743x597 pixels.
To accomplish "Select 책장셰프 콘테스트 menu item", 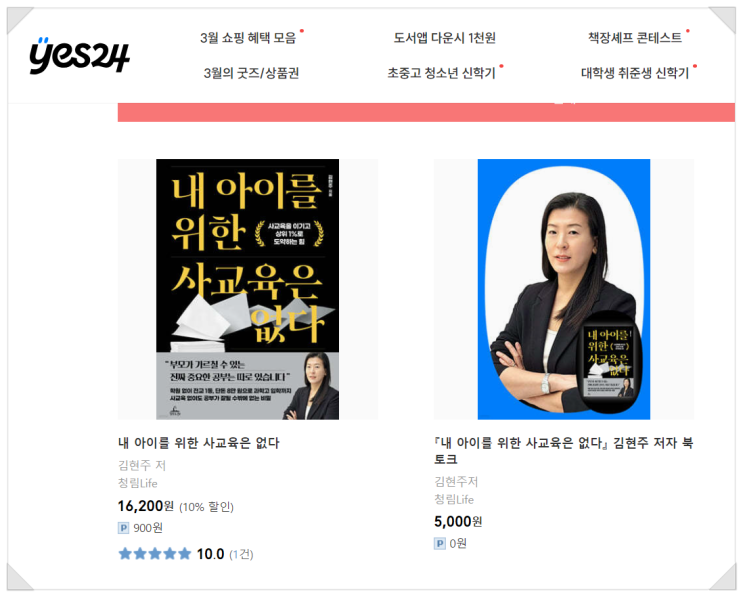I will pyautogui.click(x=635, y=37).
